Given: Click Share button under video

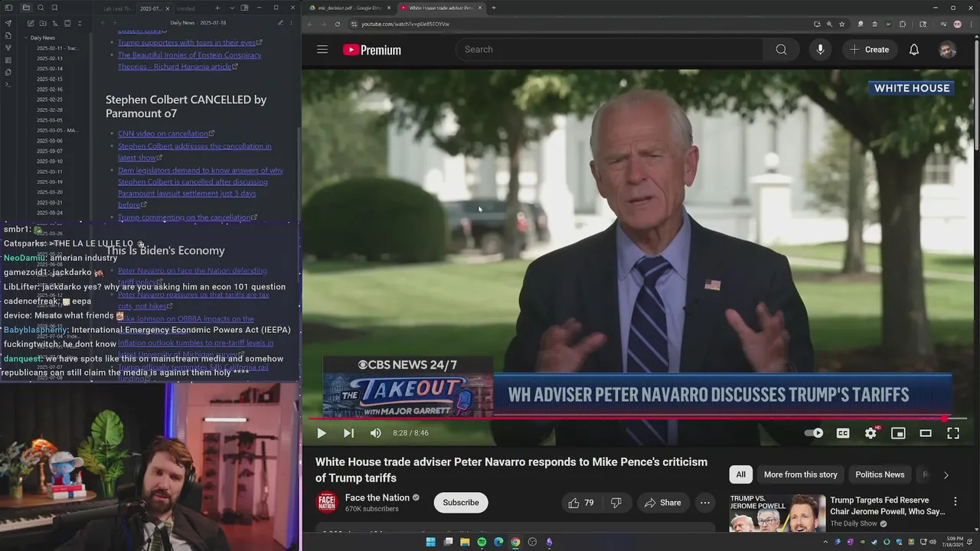Looking at the screenshot, I should tap(662, 503).
